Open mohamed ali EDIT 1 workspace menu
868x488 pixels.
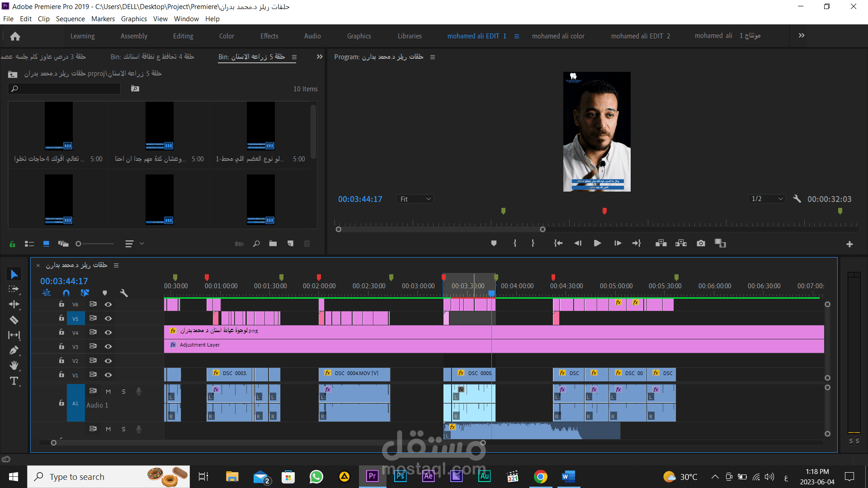pos(517,36)
